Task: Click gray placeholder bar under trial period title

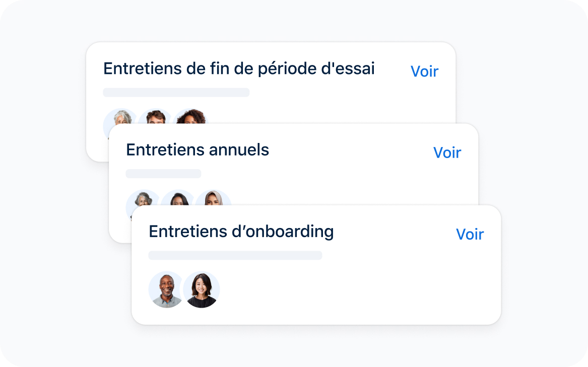Action: 176,93
